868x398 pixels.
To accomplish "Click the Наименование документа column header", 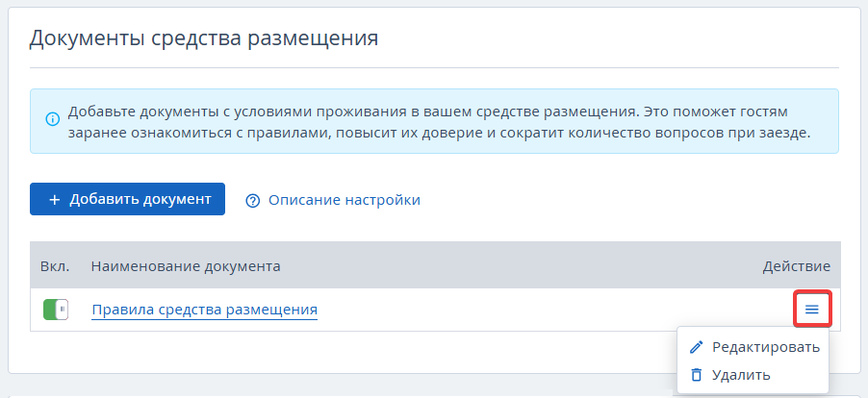I will point(186,265).
